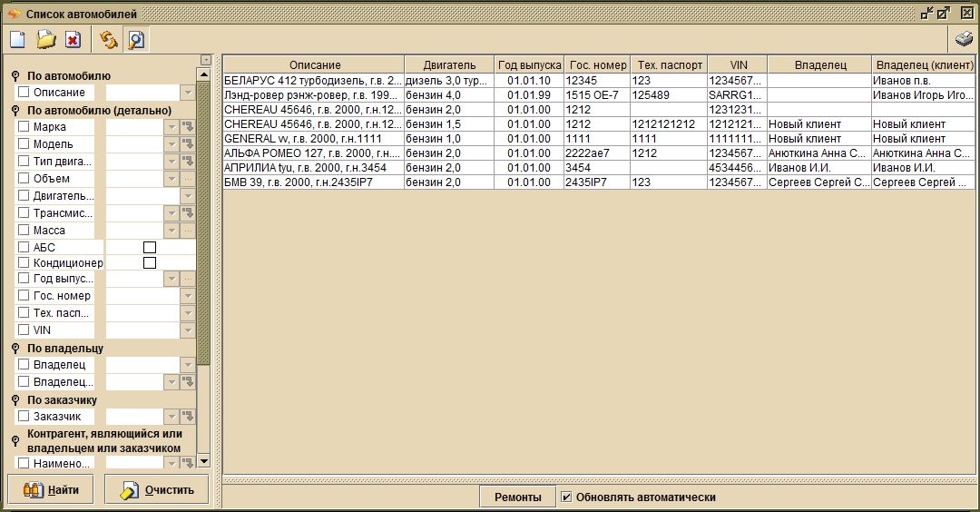The width and height of the screenshot is (980, 512).
Task: Select the Лэнд-ровер рэнж-ровер row
Action: click(599, 95)
